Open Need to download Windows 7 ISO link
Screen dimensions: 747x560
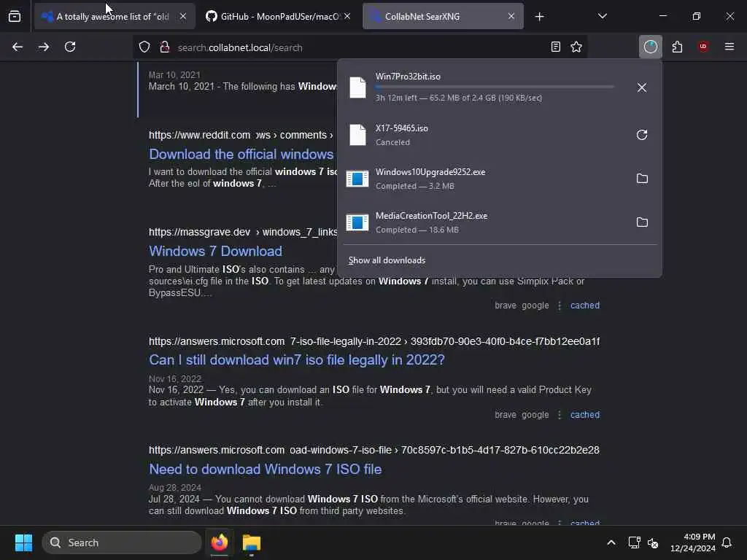click(x=265, y=470)
